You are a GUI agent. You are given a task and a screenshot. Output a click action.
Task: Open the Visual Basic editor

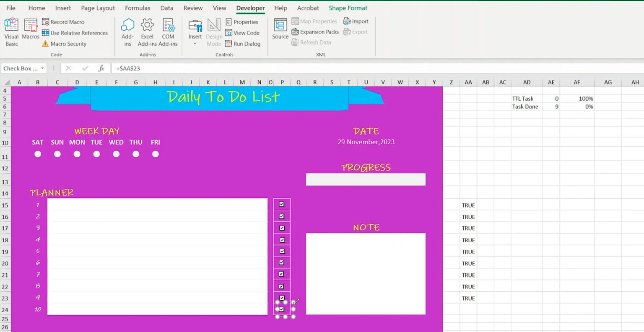point(11,31)
